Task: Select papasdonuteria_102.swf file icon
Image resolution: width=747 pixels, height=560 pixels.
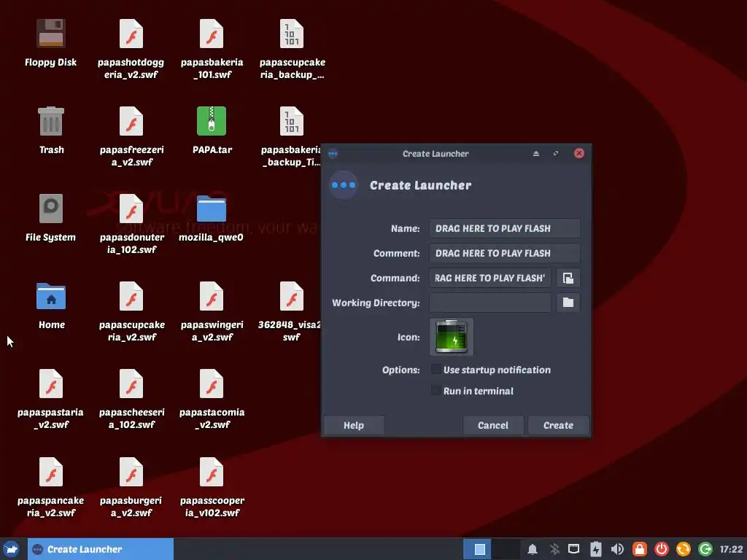Action: (x=131, y=209)
